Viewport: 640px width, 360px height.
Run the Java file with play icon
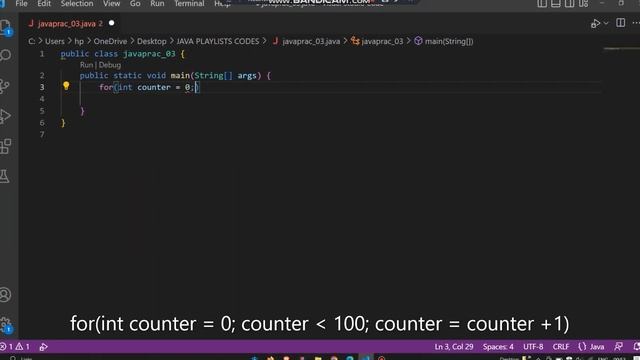pos(595,23)
